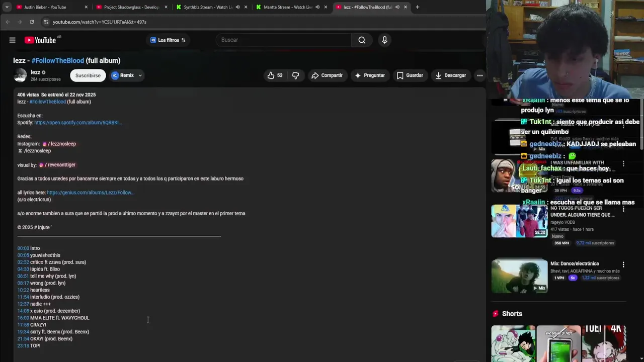The width and height of the screenshot is (644, 362).
Task: Open the revenanttiger Instagram link
Action: 57,165
